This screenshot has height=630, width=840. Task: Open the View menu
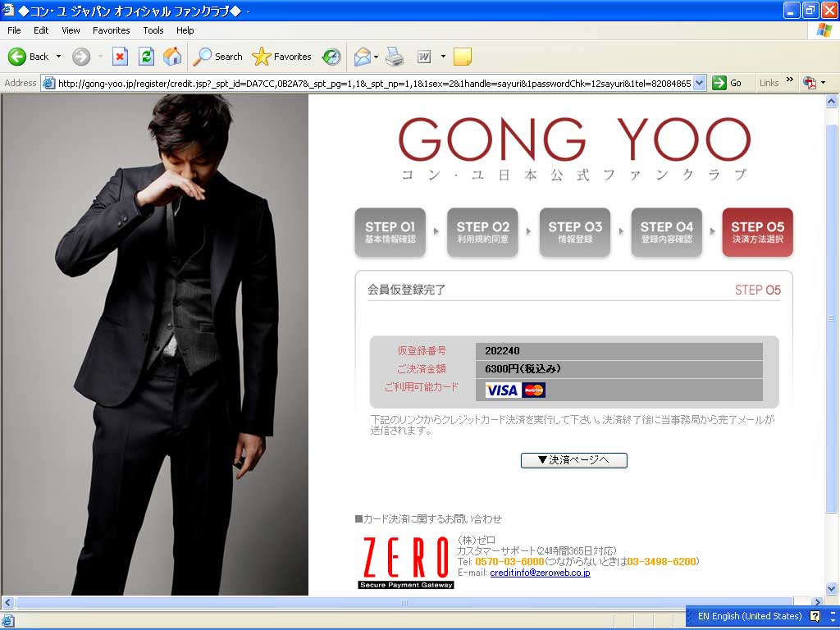71,30
